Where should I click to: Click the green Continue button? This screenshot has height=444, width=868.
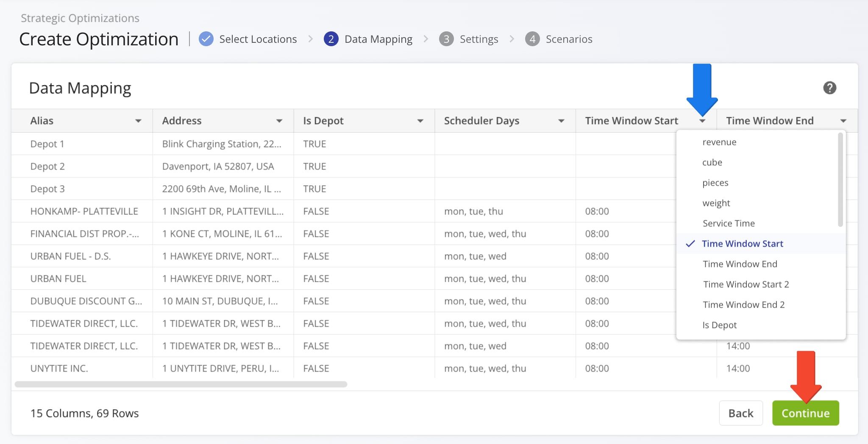click(x=805, y=413)
